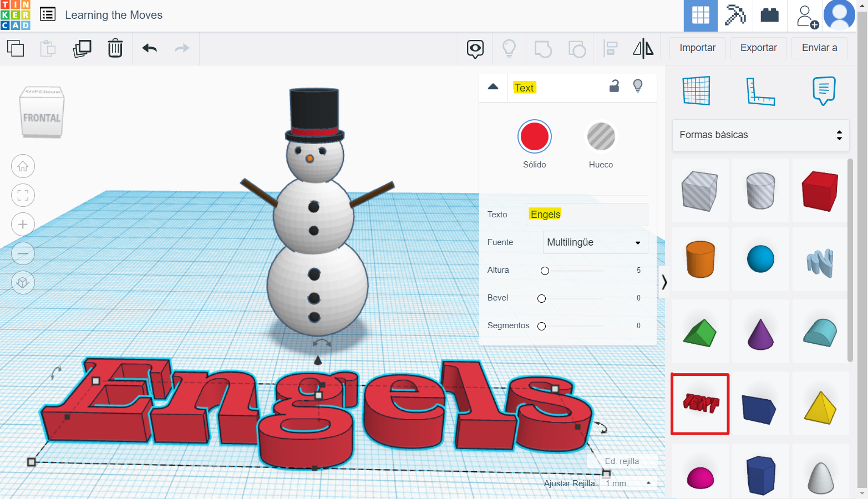Screen dimensions: 868x499
Task: Group selected shapes icon
Action: point(543,49)
